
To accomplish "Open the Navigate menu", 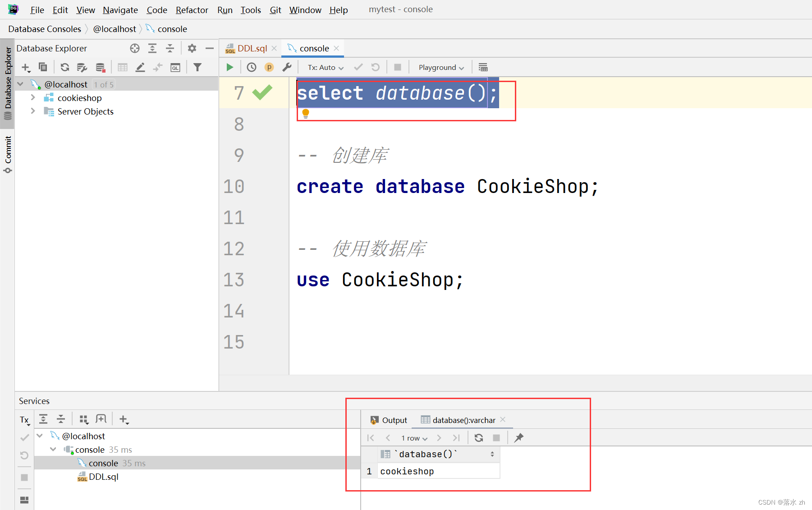I will pos(120,10).
